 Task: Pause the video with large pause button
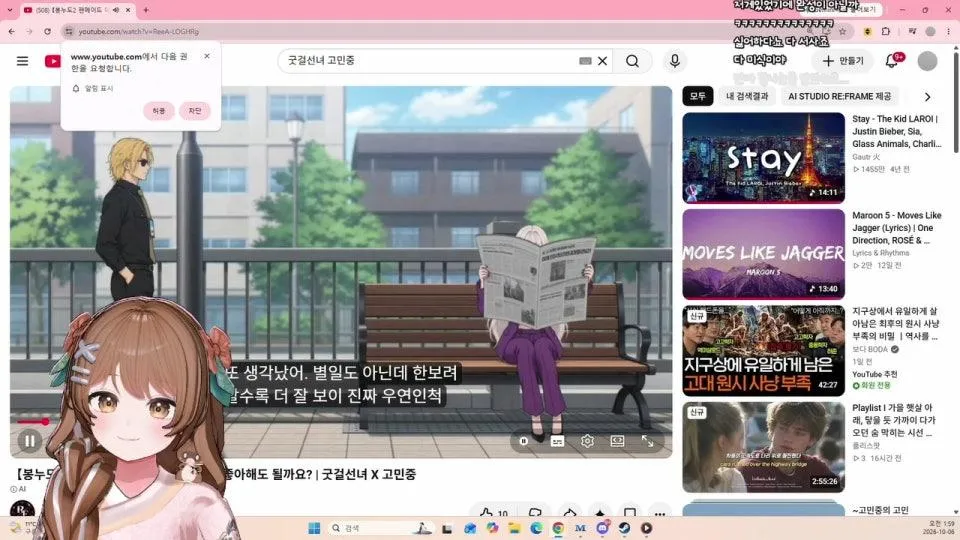point(29,440)
